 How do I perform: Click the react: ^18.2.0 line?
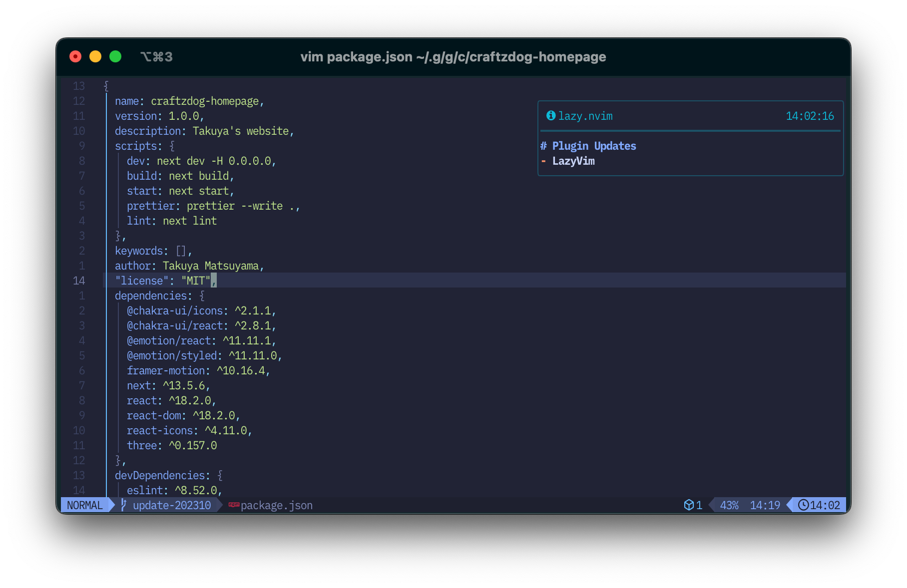tap(171, 400)
